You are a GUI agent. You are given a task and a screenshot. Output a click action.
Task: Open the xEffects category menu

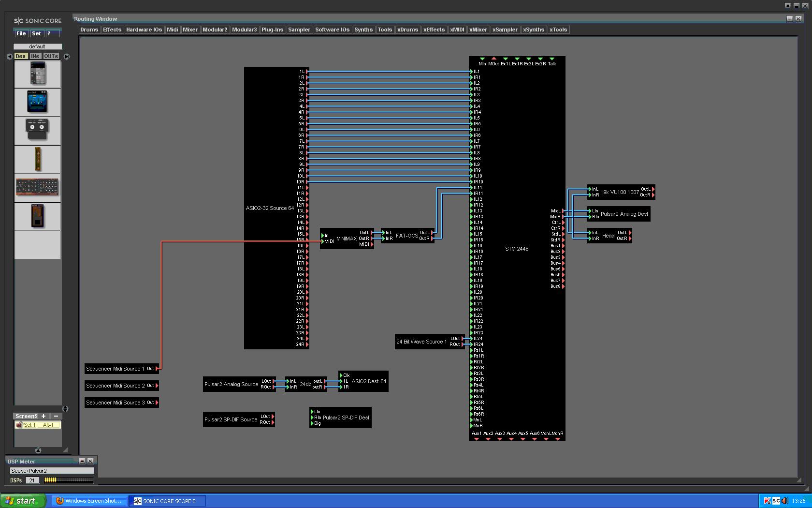coord(434,30)
